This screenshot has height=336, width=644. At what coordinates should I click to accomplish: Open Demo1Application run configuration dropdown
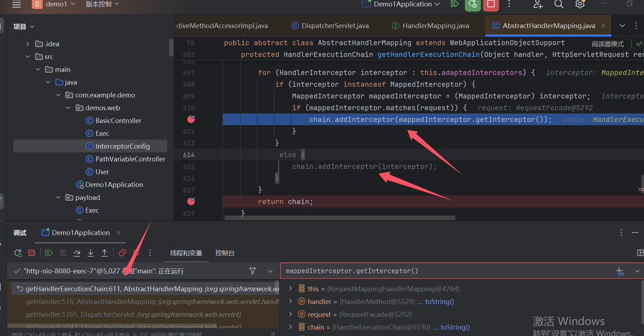tap(401, 4)
